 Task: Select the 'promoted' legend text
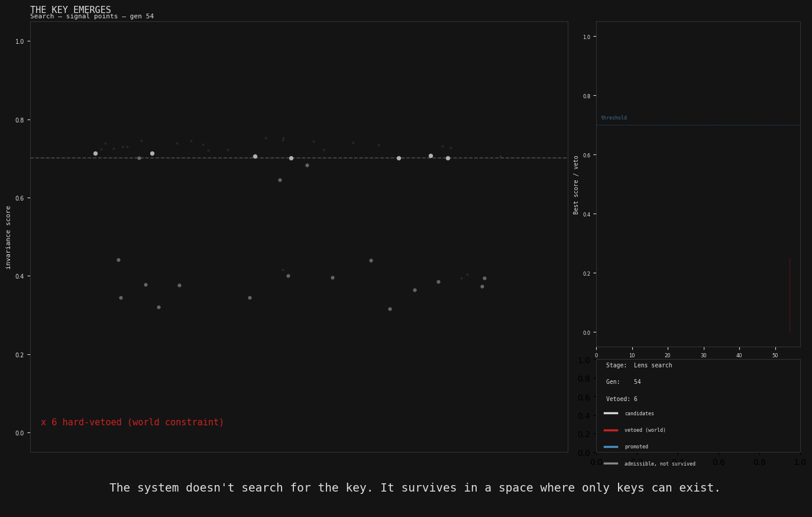coord(636,447)
